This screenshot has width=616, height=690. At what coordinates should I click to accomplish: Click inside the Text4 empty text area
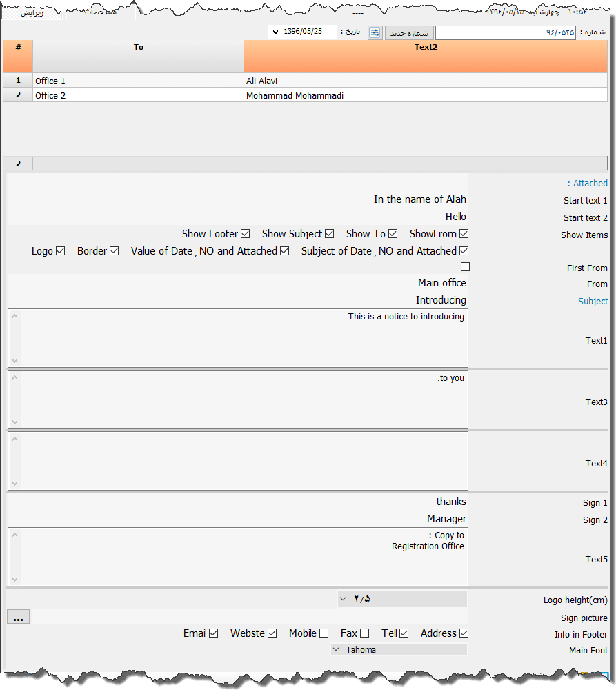[241, 460]
